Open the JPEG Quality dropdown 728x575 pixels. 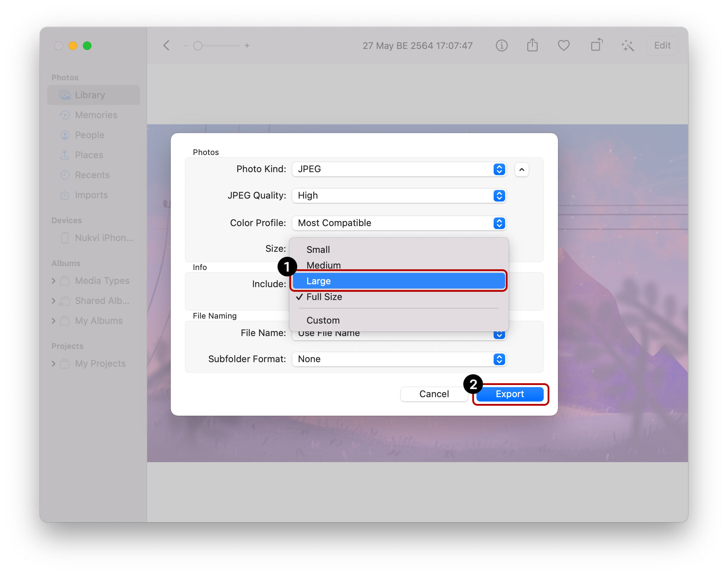(399, 196)
